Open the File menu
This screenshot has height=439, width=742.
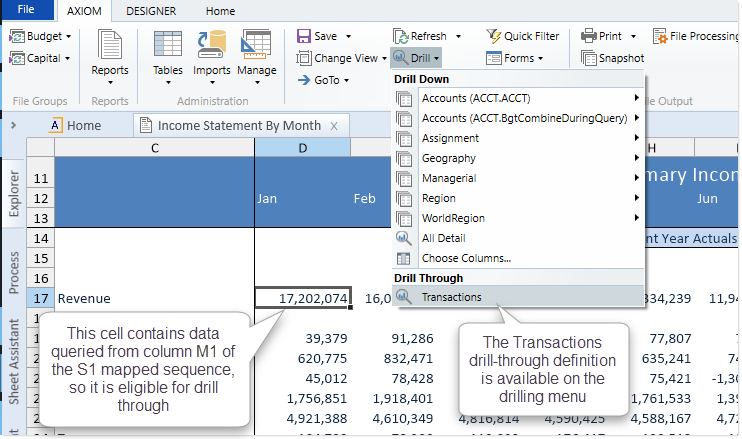[26, 9]
